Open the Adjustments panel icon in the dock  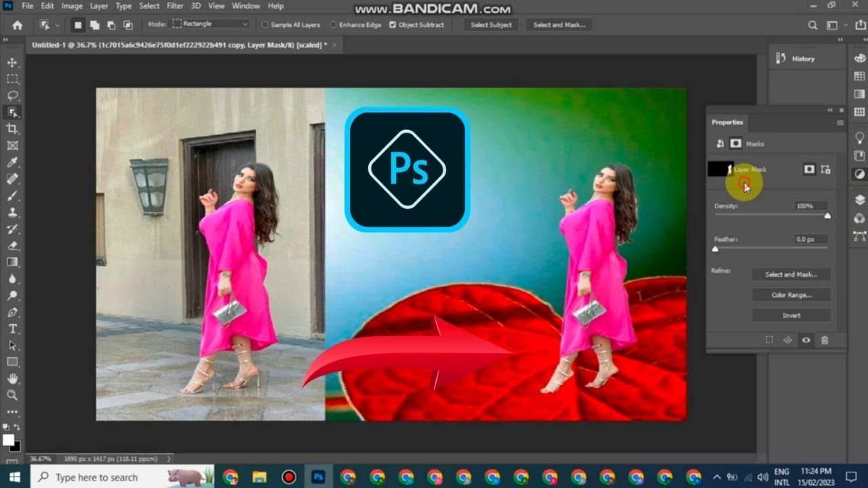point(859,174)
